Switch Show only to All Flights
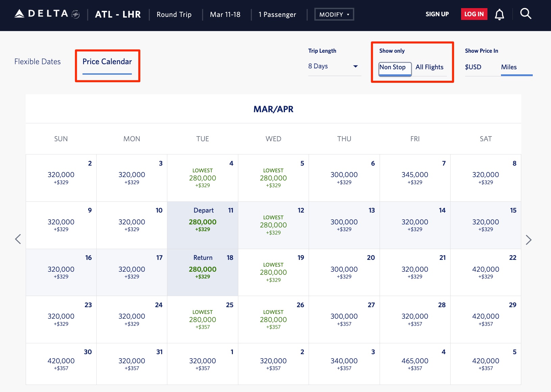 pyautogui.click(x=429, y=67)
